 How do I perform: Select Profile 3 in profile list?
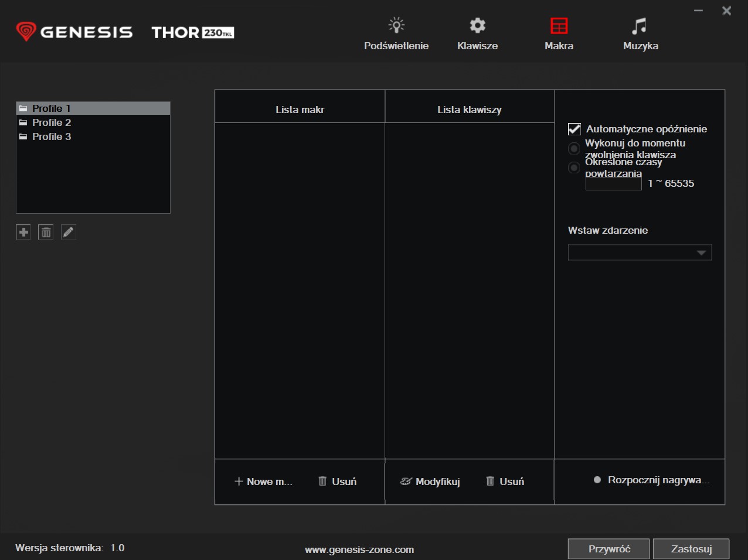(52, 136)
